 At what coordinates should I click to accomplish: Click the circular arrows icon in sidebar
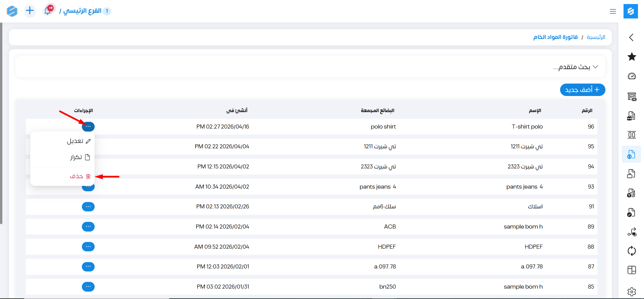coord(632,251)
